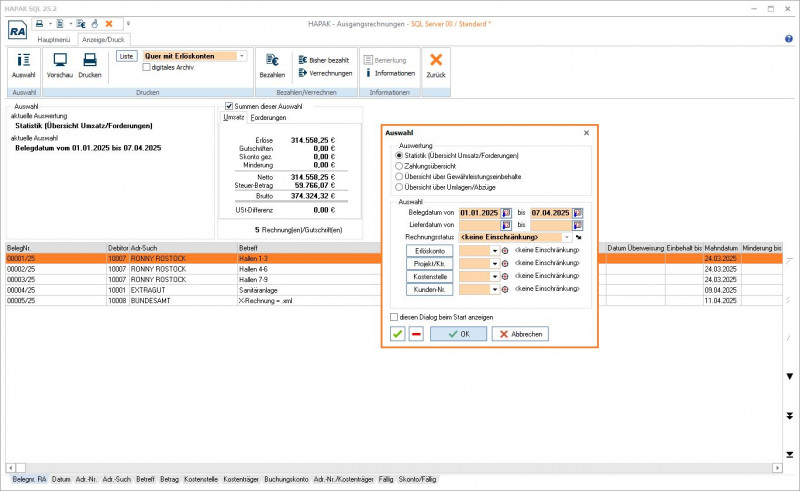800x491 pixels.
Task: Click the Verrechnungen icon
Action: [325, 73]
